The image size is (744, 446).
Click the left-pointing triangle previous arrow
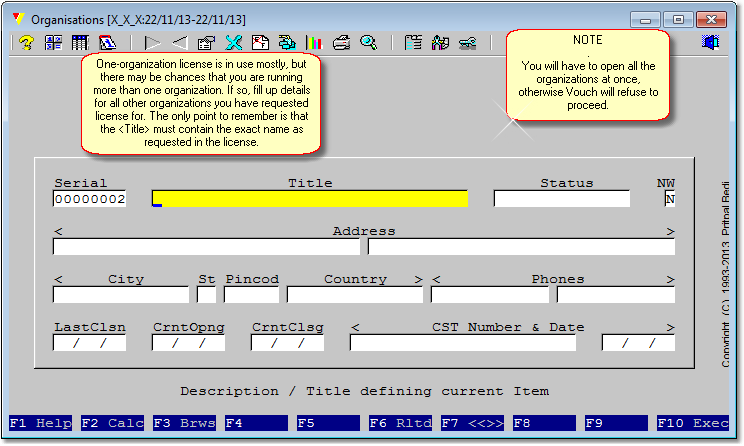[180, 43]
